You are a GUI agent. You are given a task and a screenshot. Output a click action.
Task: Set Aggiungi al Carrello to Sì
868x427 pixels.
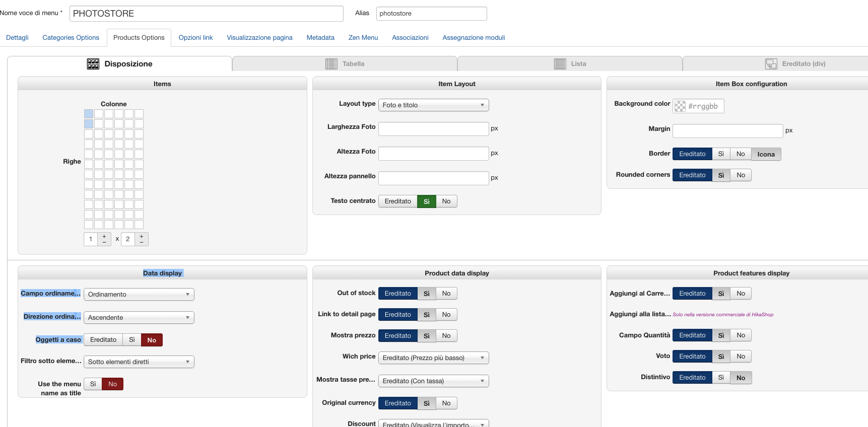click(721, 294)
